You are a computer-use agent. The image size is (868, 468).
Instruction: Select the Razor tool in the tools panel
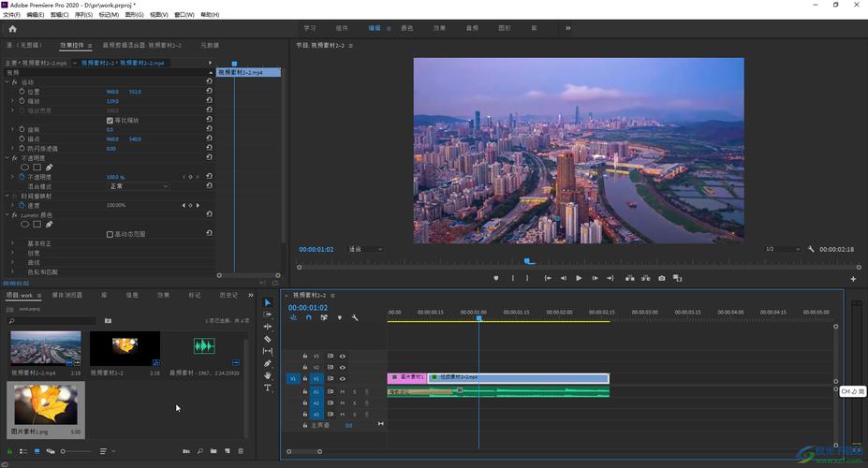pos(268,339)
